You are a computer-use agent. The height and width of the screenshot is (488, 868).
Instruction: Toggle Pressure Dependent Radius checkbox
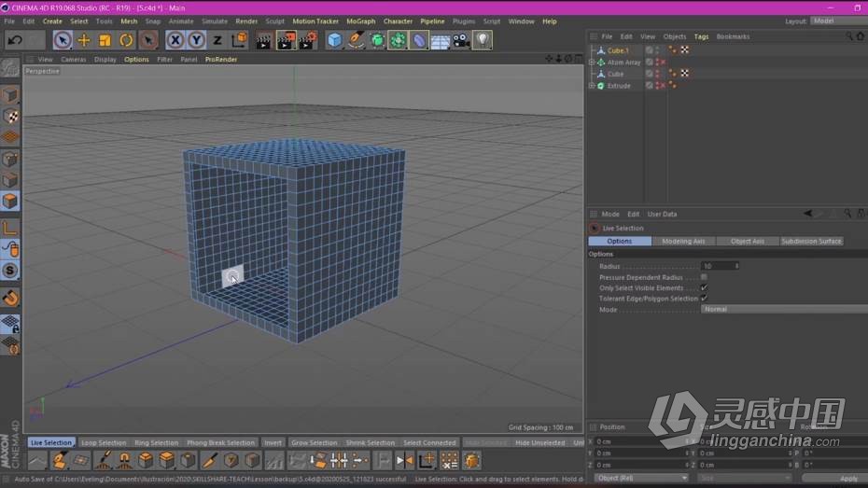click(x=704, y=277)
